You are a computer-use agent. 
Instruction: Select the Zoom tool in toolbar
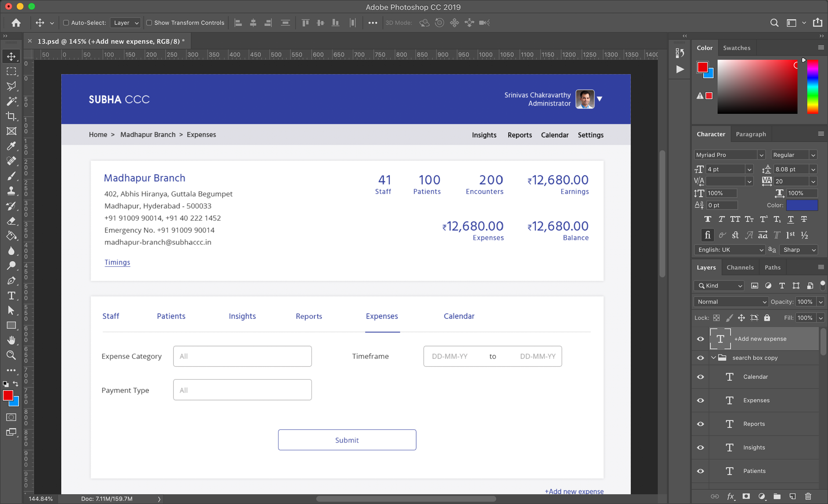coord(11,355)
